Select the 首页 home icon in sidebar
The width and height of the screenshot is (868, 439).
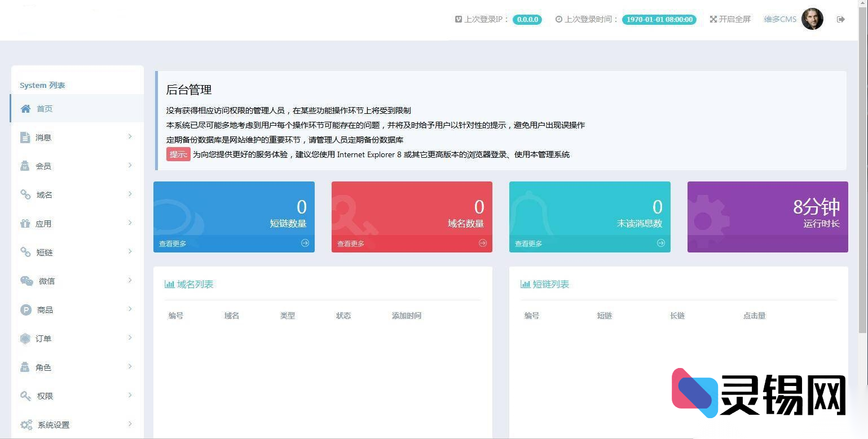25,108
